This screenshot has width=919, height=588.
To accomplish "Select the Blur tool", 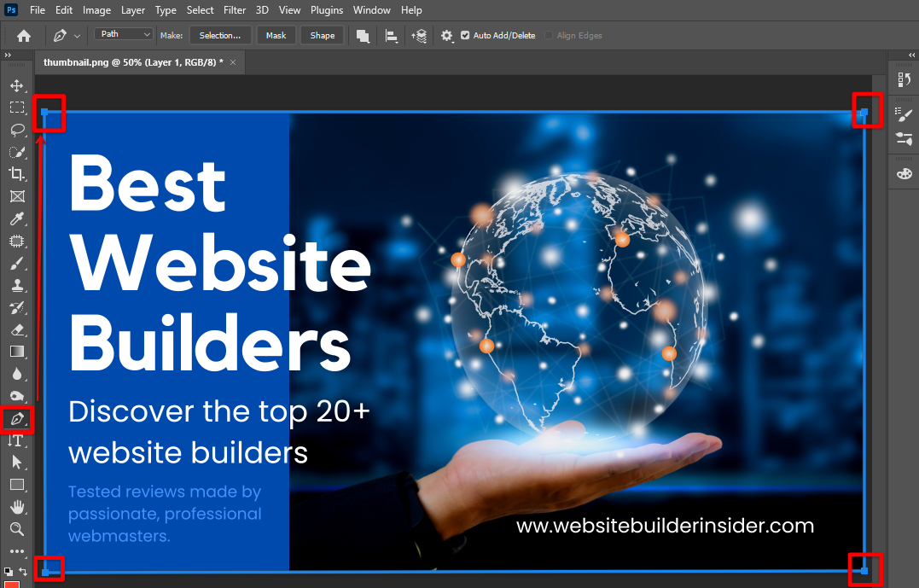I will [x=17, y=374].
